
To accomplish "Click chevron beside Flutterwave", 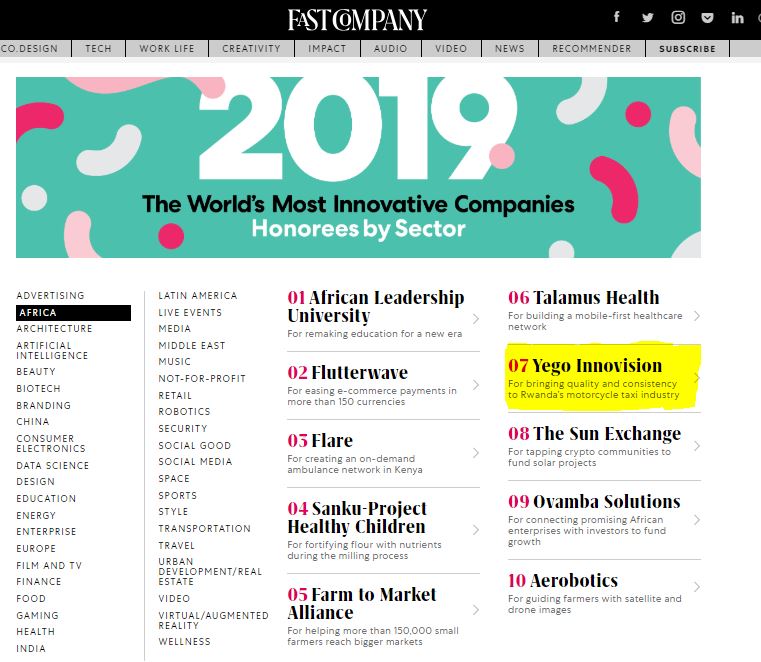I will point(476,385).
